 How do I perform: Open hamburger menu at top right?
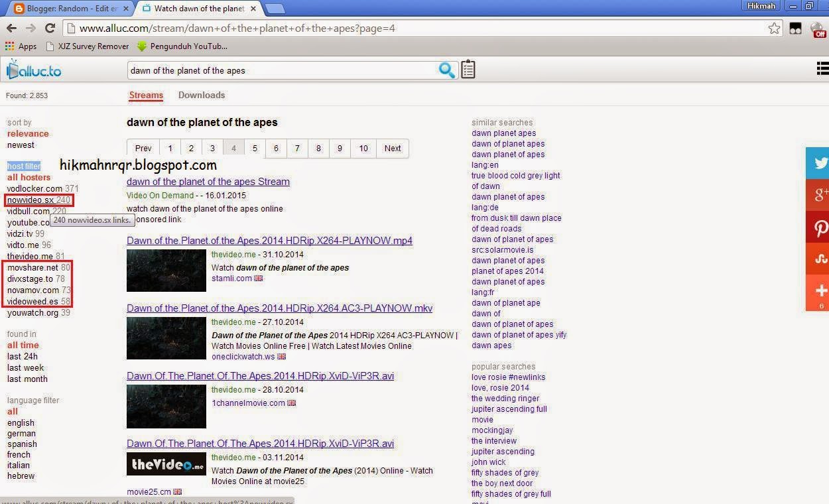coord(822,68)
